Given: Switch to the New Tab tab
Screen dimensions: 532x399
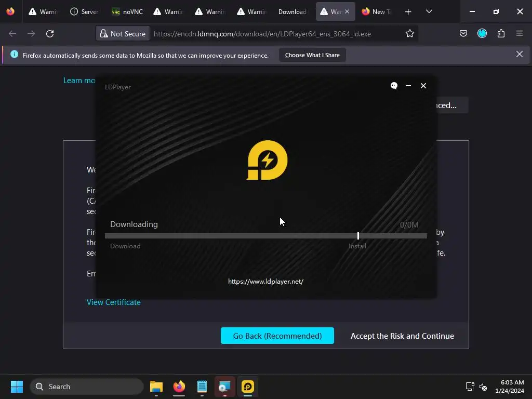Looking at the screenshot, I should (x=377, y=11).
